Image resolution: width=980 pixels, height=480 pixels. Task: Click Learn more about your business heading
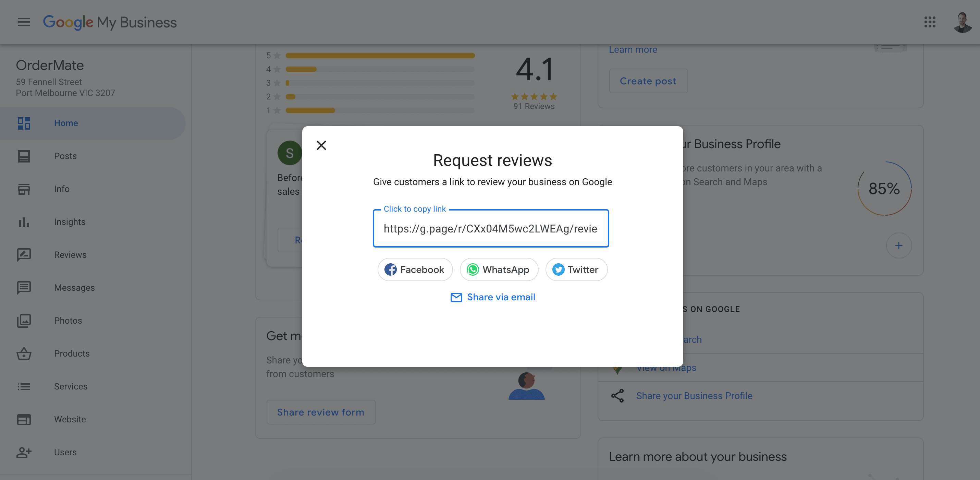(697, 456)
